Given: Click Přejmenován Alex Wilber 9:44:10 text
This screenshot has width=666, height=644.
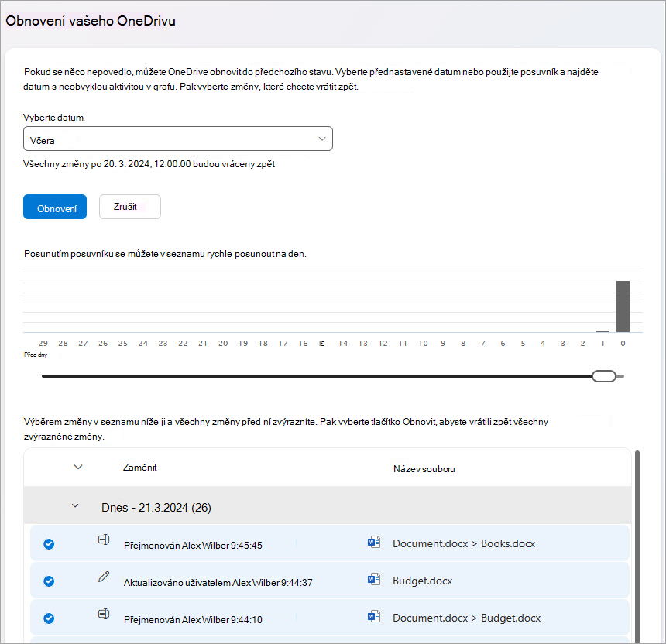Looking at the screenshot, I should coord(193,620).
